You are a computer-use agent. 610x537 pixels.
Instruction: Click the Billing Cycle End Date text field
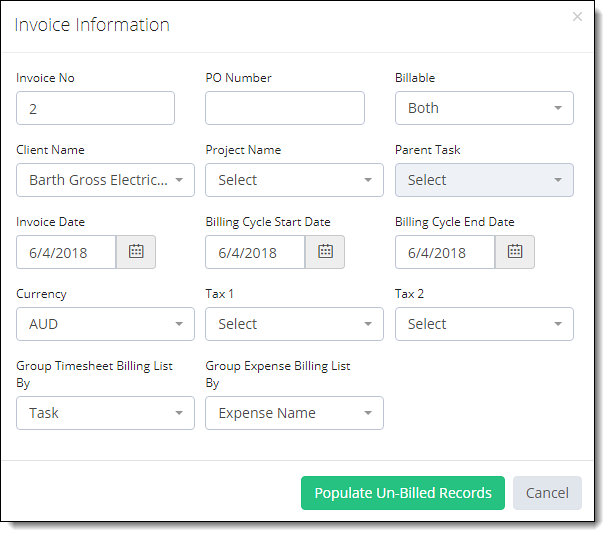pos(445,252)
